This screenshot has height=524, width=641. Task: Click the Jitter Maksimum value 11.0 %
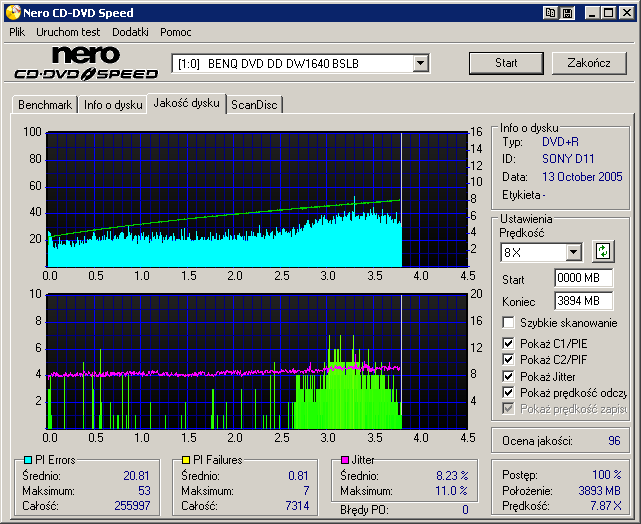[452, 490]
